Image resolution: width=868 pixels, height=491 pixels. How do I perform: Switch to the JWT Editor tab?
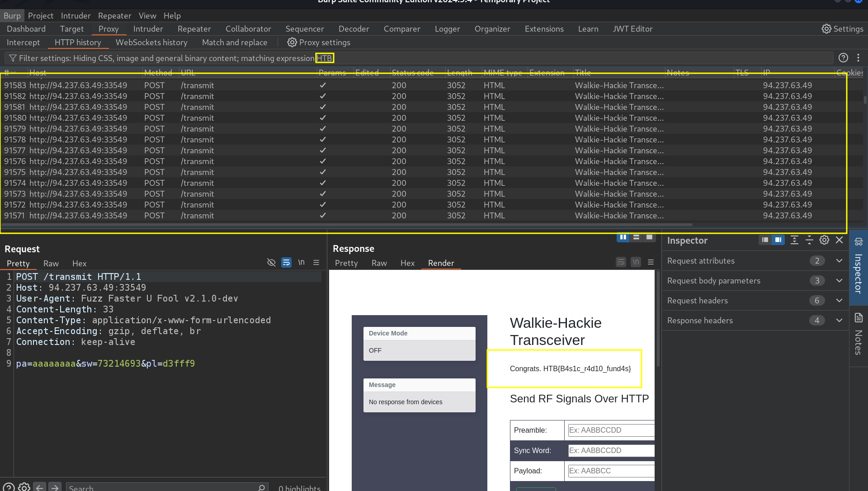632,29
